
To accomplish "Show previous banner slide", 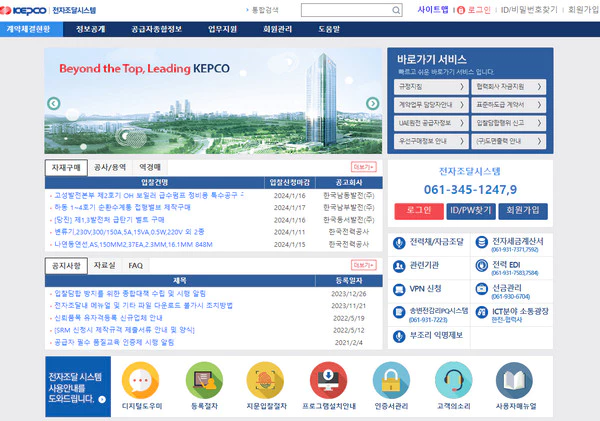I will coord(54,103).
